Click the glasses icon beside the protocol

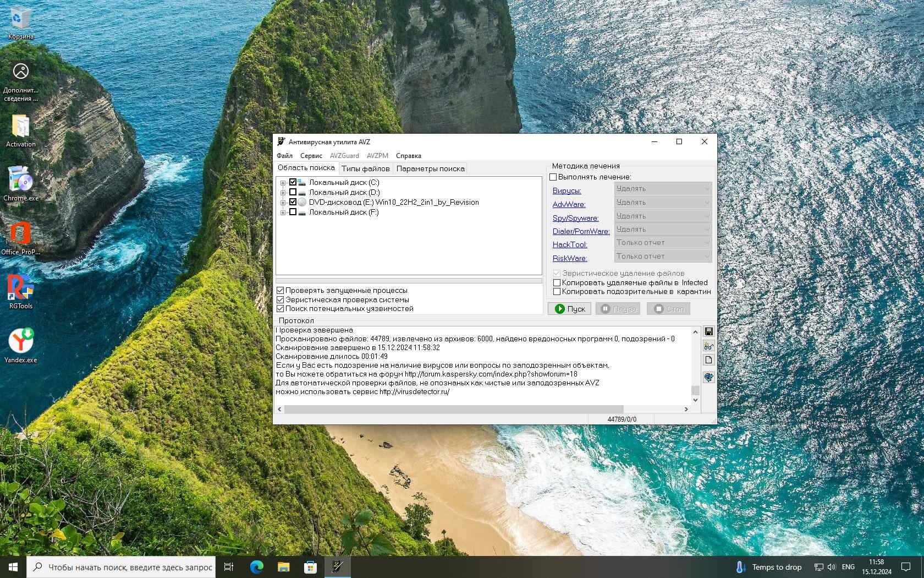708,346
